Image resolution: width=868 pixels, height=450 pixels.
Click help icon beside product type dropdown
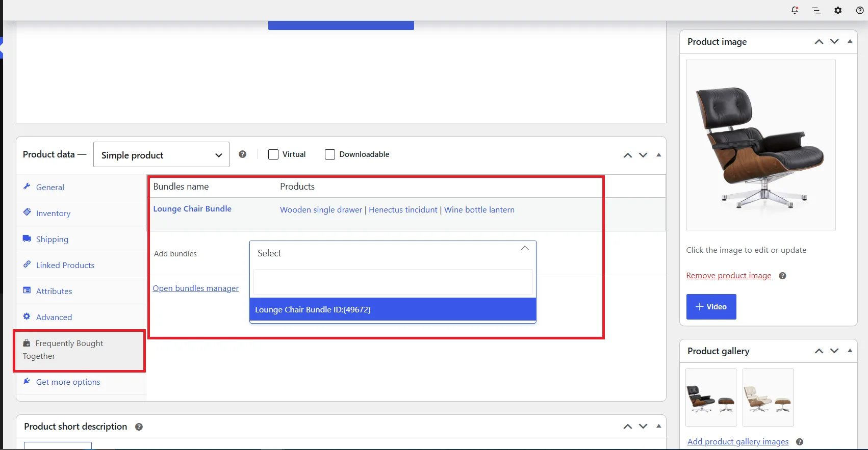click(x=243, y=154)
